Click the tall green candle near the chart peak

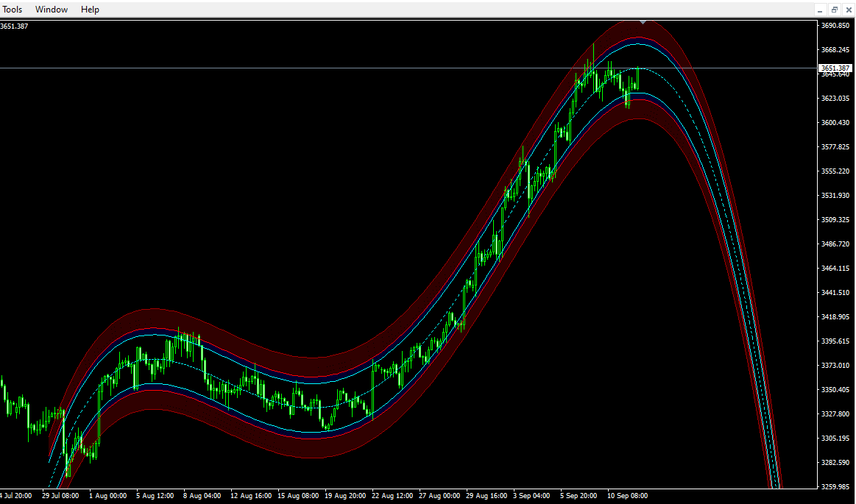point(593,59)
